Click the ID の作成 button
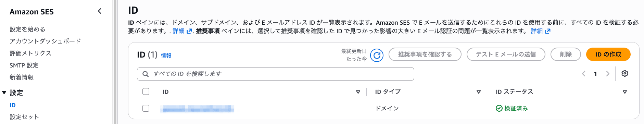The width and height of the screenshot is (644, 124). 608,54
